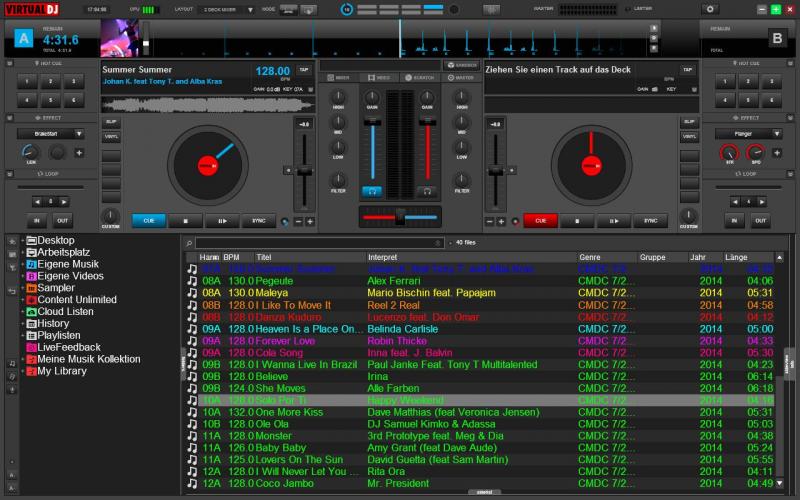The image size is (800, 500).
Task: Open the settings gear icon
Action: click(x=711, y=9)
